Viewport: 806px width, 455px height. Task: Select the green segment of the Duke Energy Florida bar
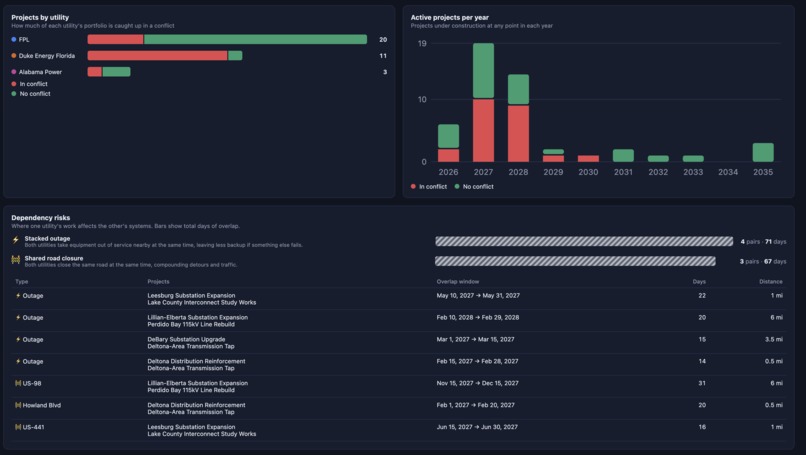235,56
